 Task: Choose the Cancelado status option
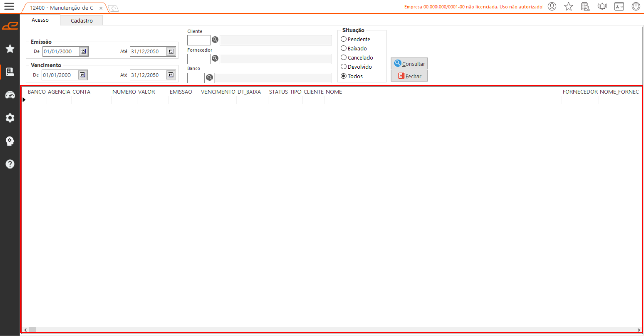coord(343,58)
